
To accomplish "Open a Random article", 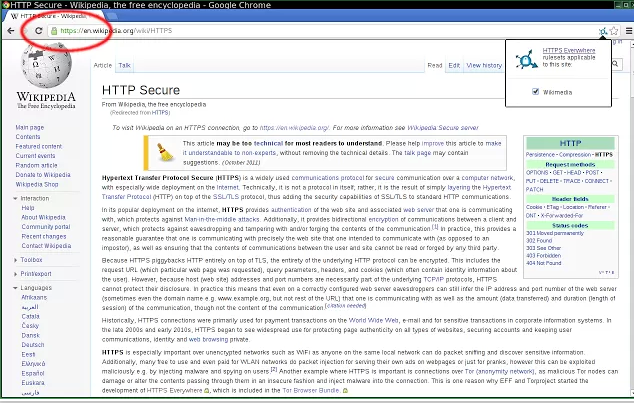I will [36, 165].
